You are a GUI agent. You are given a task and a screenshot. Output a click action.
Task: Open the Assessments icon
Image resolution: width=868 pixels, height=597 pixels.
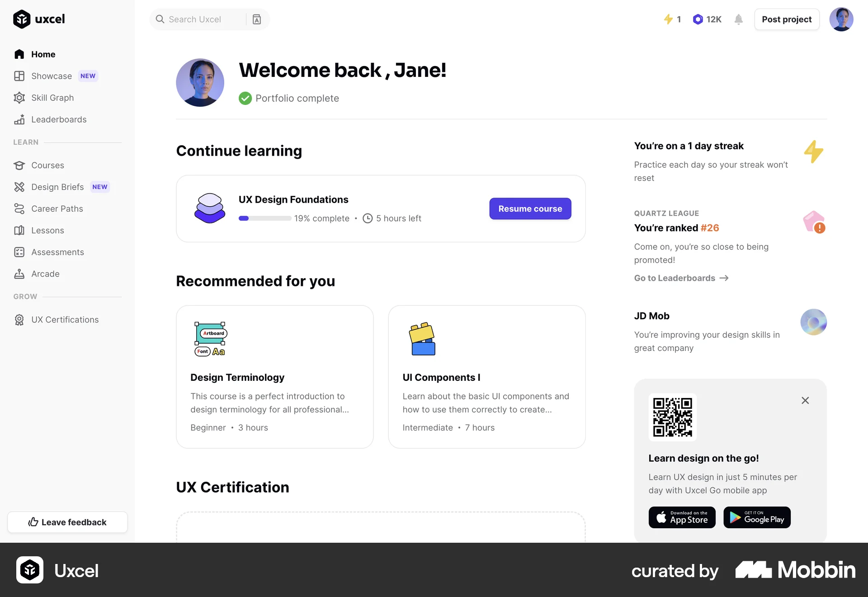(x=19, y=252)
